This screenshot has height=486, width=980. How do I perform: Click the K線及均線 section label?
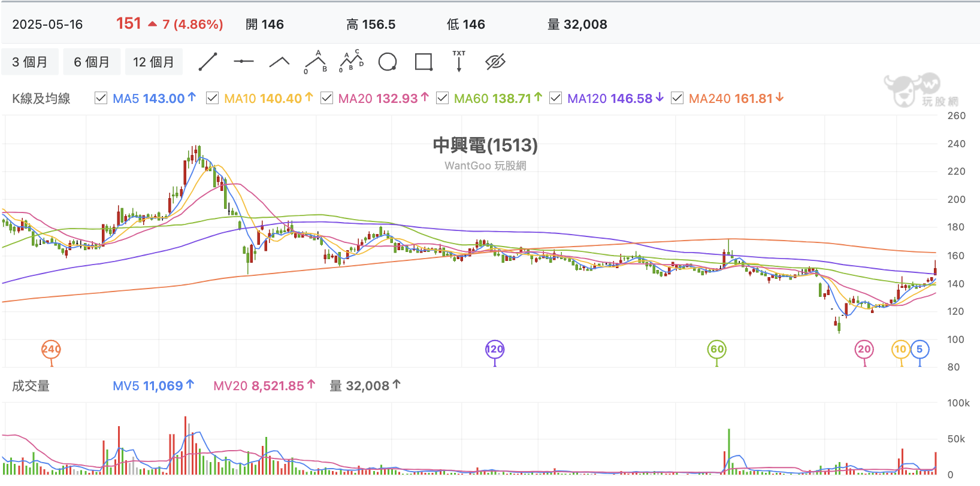[x=41, y=99]
